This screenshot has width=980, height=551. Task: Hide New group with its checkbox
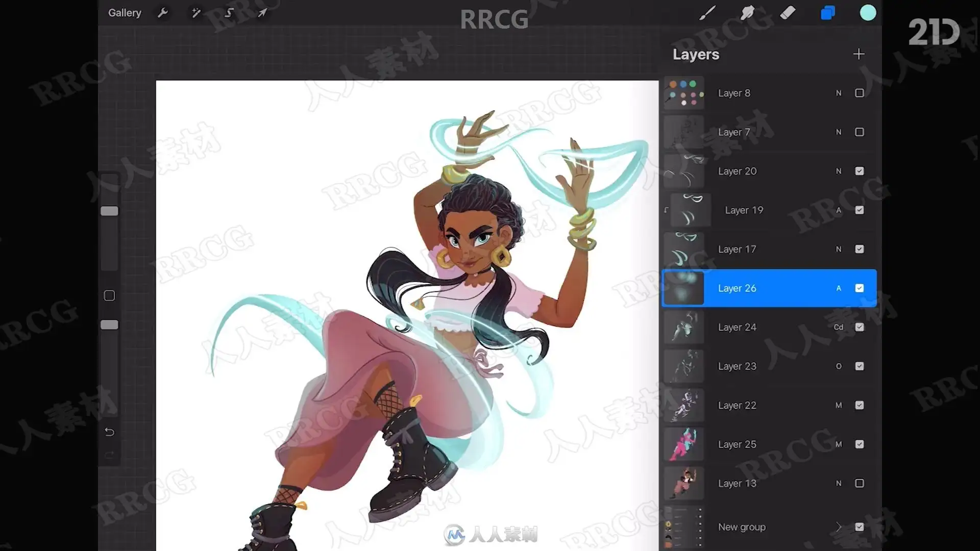[860, 527]
